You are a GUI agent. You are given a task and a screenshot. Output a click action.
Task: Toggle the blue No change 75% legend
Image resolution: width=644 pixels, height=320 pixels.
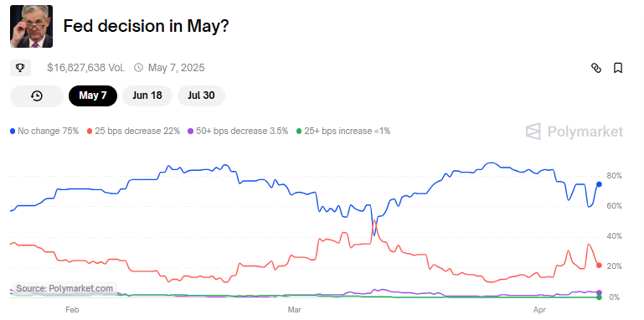pos(44,132)
